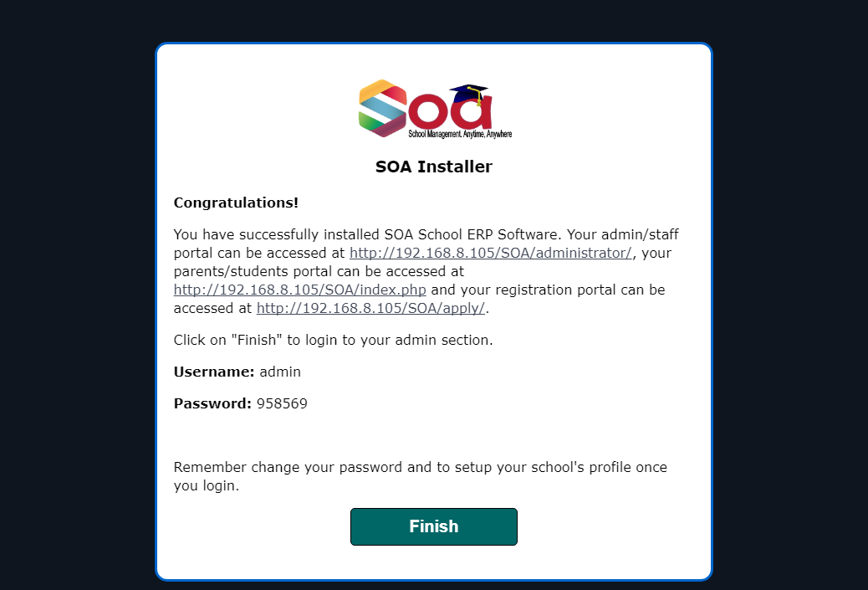Open the SOA/index.php parents portal link
The height and width of the screenshot is (590, 868).
299,290
